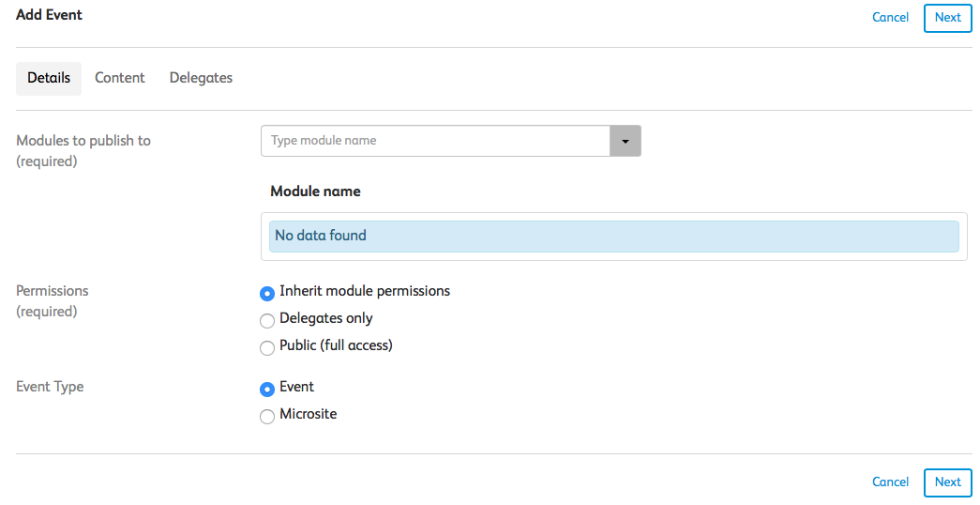
Task: Choose the Delegates only permission option
Action: click(267, 320)
